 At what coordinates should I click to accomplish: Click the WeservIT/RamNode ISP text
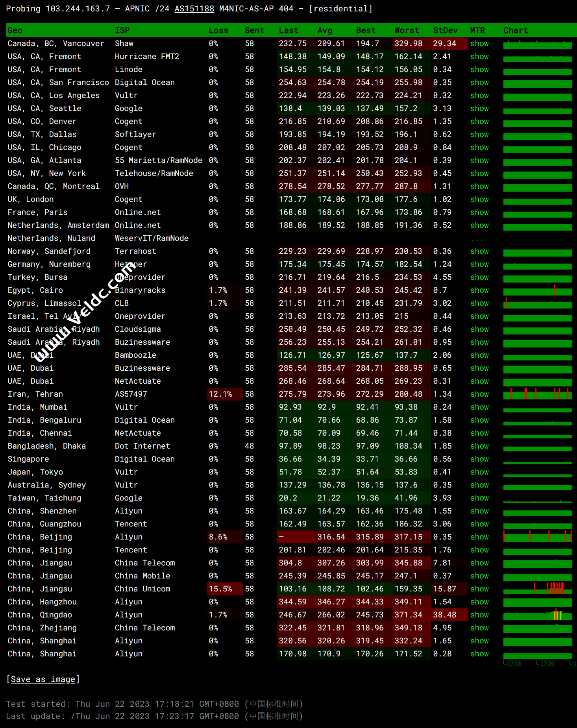[x=152, y=238]
